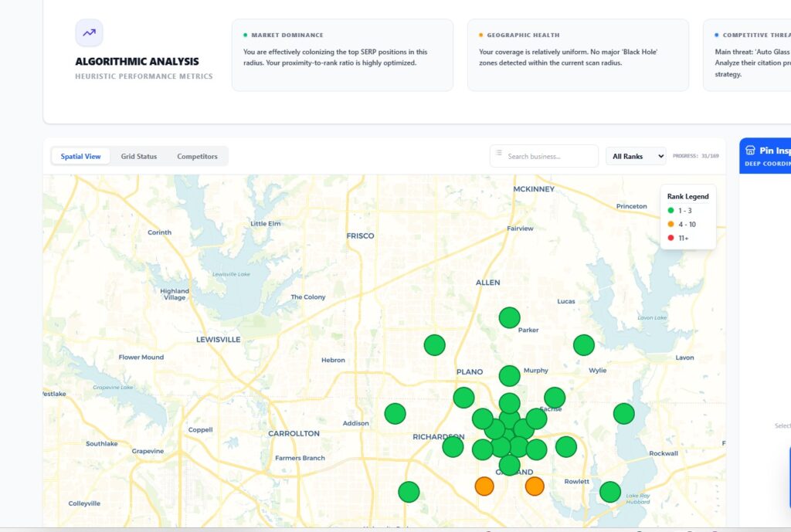
Task: Open the All Ranks dropdown
Action: [635, 156]
